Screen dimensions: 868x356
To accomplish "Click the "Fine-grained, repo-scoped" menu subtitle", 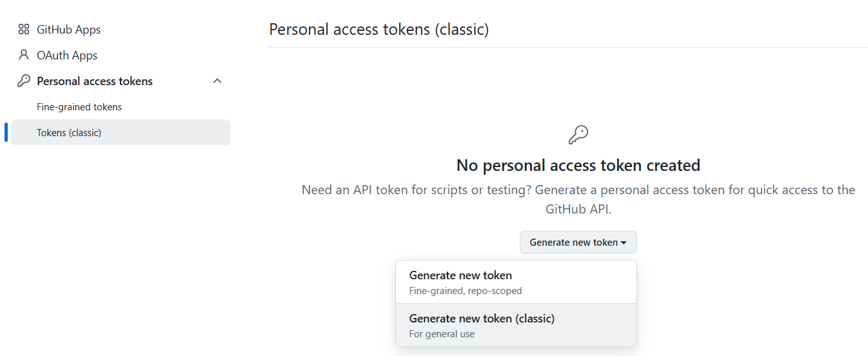I will (x=465, y=291).
